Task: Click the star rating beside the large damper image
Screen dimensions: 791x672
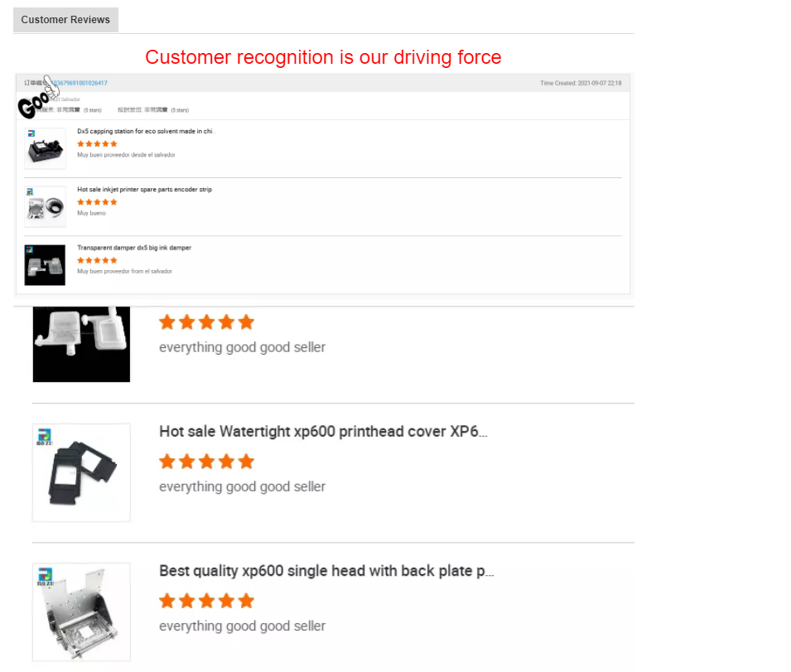Action: [206, 321]
